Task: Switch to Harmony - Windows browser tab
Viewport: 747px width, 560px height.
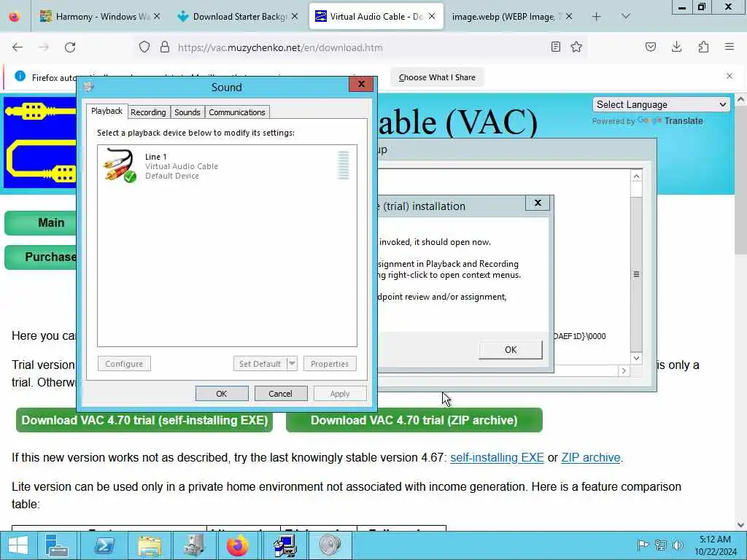Action: 100,17
